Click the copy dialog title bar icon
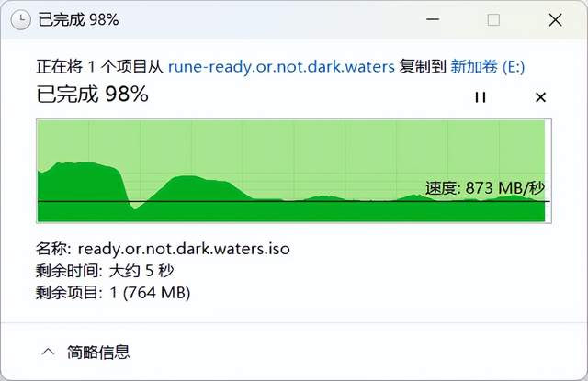This screenshot has height=381, width=588. click(20, 19)
